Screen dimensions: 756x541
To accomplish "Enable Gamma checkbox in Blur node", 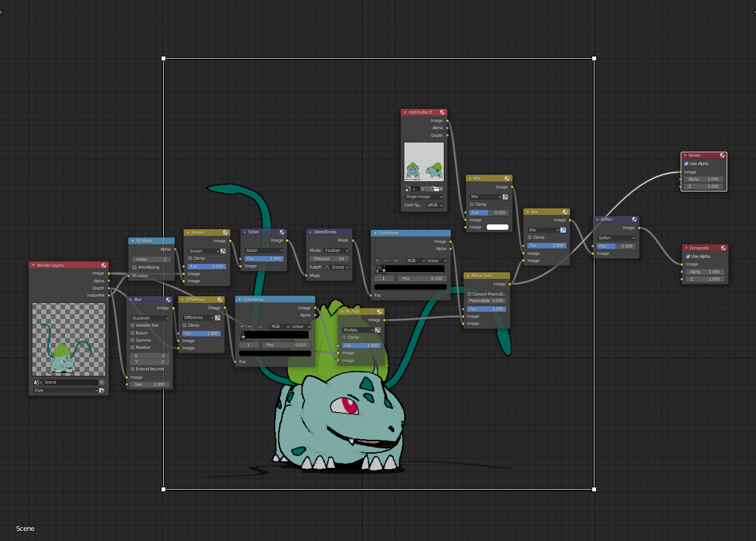I will pos(133,340).
